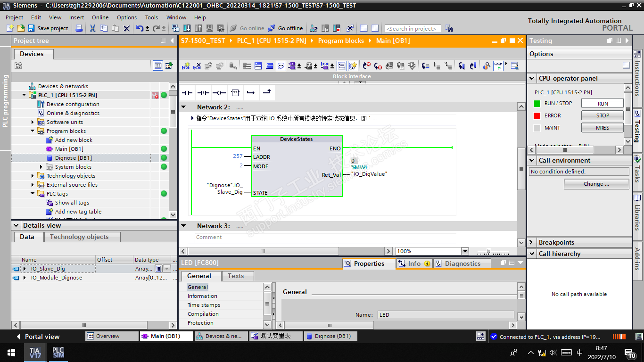Toggle the show favorites icon
The width and height of the screenshot is (644, 362).
click(353, 66)
